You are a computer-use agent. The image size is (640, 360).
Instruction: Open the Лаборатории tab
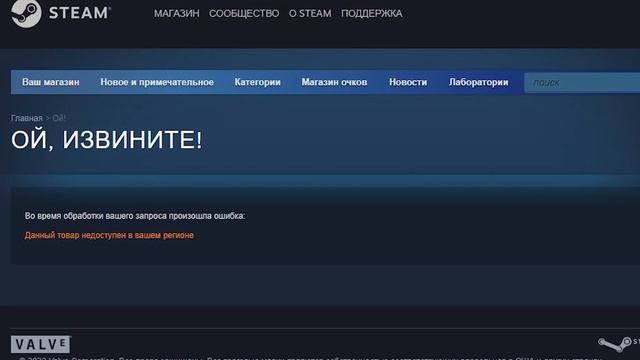479,82
